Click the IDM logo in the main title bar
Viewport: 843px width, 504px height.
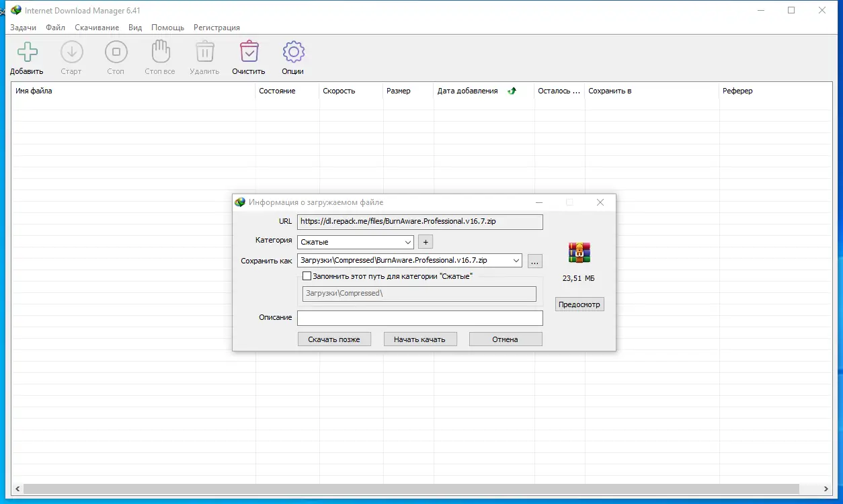point(16,10)
